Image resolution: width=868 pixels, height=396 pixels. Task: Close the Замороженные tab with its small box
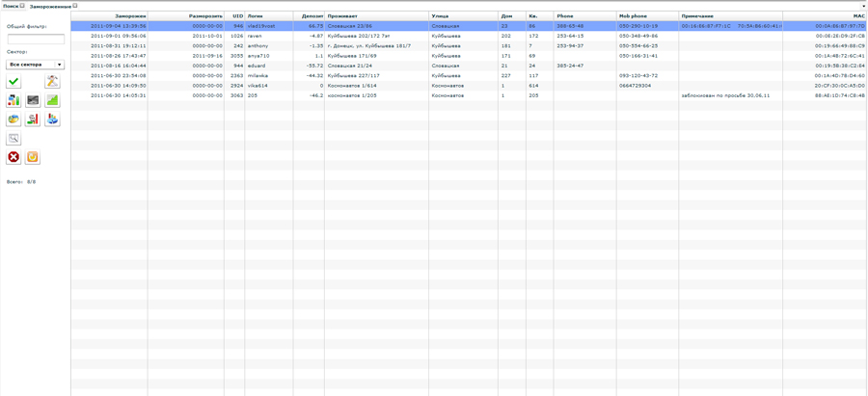(75, 6)
